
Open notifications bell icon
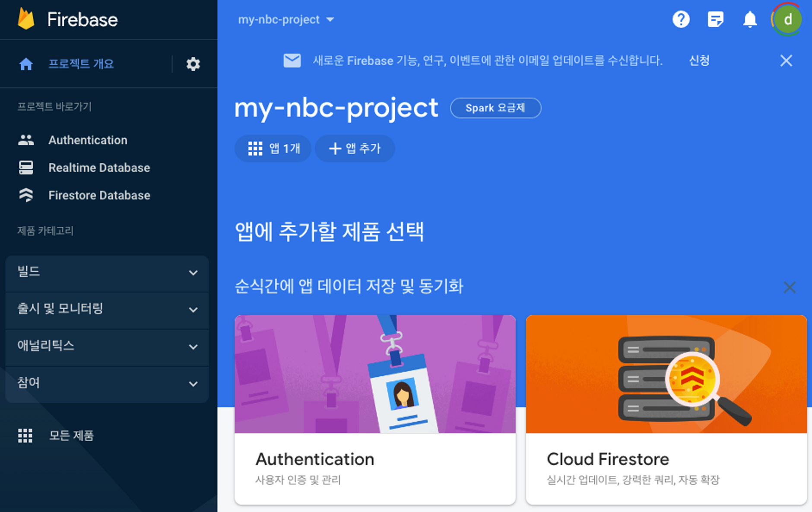[750, 19]
